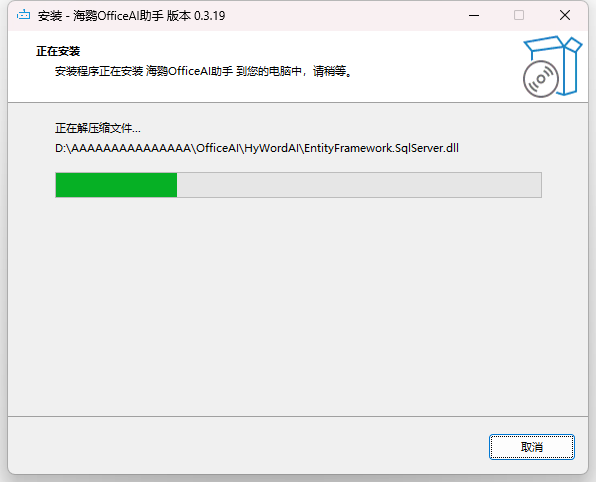Cancel the installation with 取消 button
596x482 pixels.
(x=532, y=447)
